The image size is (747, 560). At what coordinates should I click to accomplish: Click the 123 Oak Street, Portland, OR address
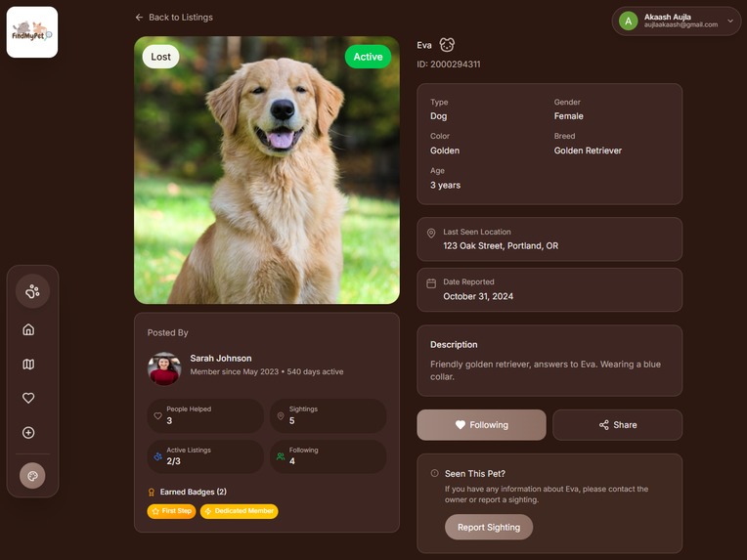(x=501, y=245)
